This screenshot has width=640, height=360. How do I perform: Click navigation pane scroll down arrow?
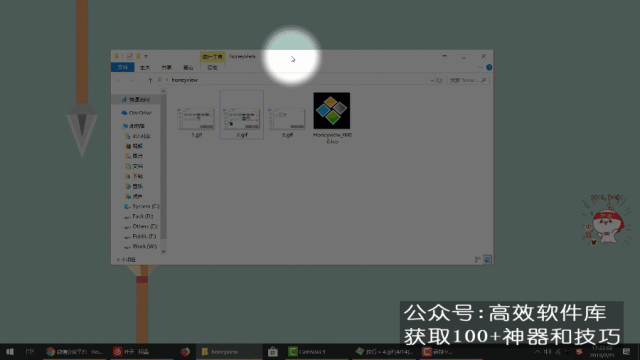coord(163,251)
